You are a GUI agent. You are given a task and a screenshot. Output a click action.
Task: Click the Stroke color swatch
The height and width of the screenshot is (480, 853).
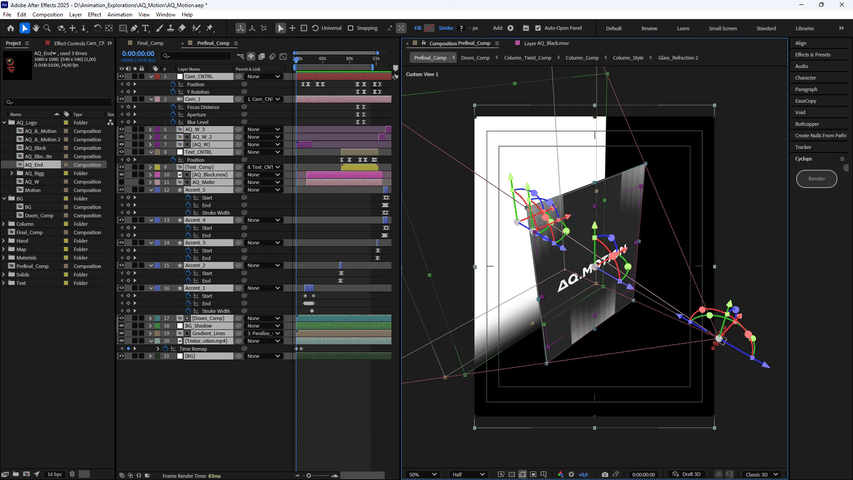click(x=461, y=28)
